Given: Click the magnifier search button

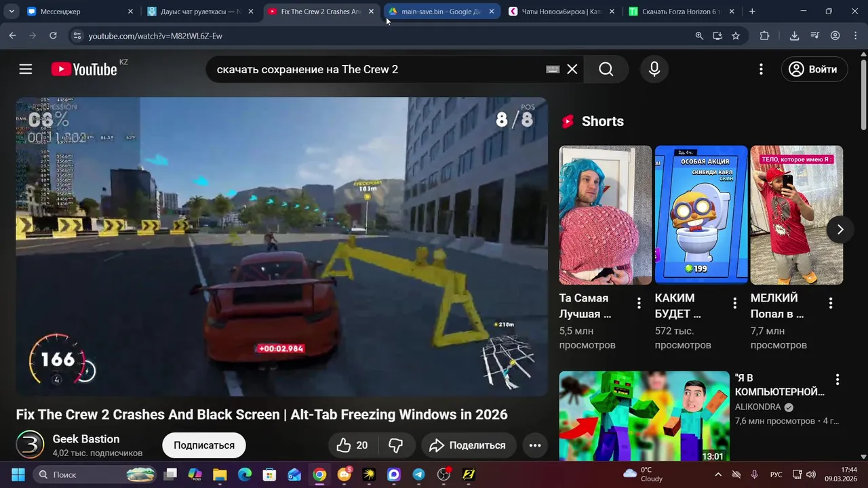Looking at the screenshot, I should point(606,69).
